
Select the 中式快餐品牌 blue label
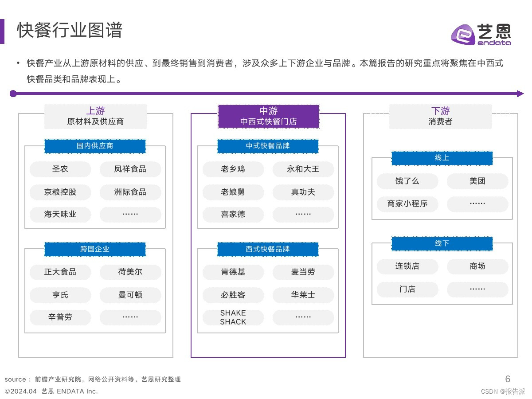click(268, 146)
